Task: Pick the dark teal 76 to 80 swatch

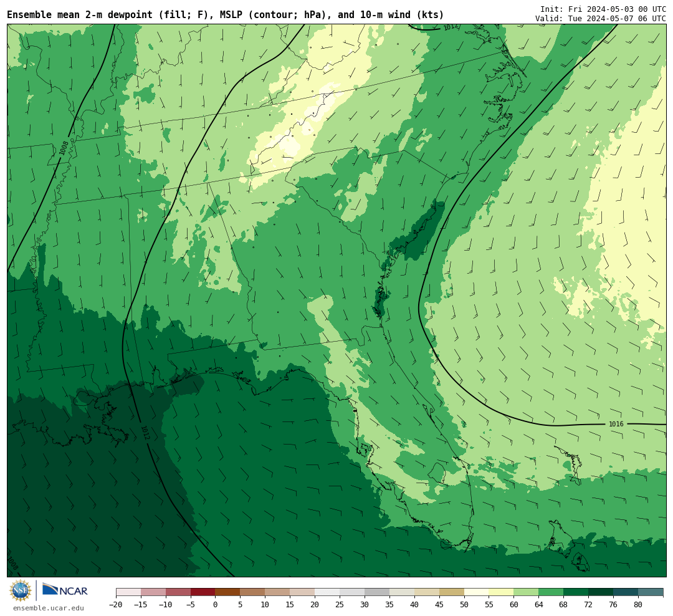Action: point(626,592)
